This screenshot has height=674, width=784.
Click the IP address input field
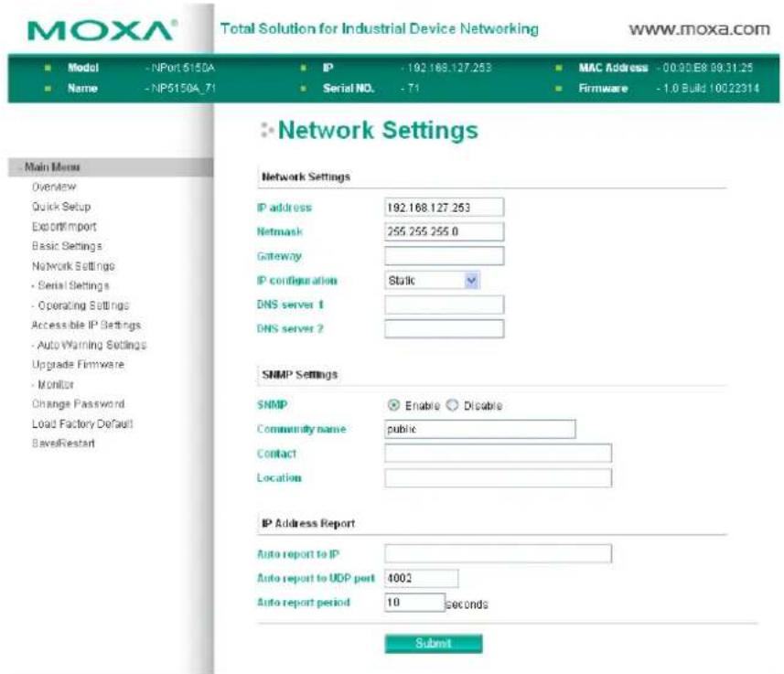coord(444,208)
